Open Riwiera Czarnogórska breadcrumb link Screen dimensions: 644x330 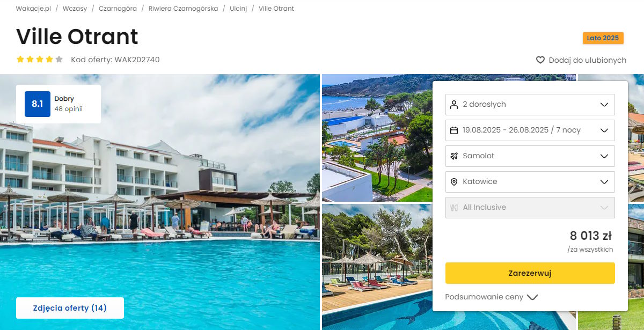(184, 9)
